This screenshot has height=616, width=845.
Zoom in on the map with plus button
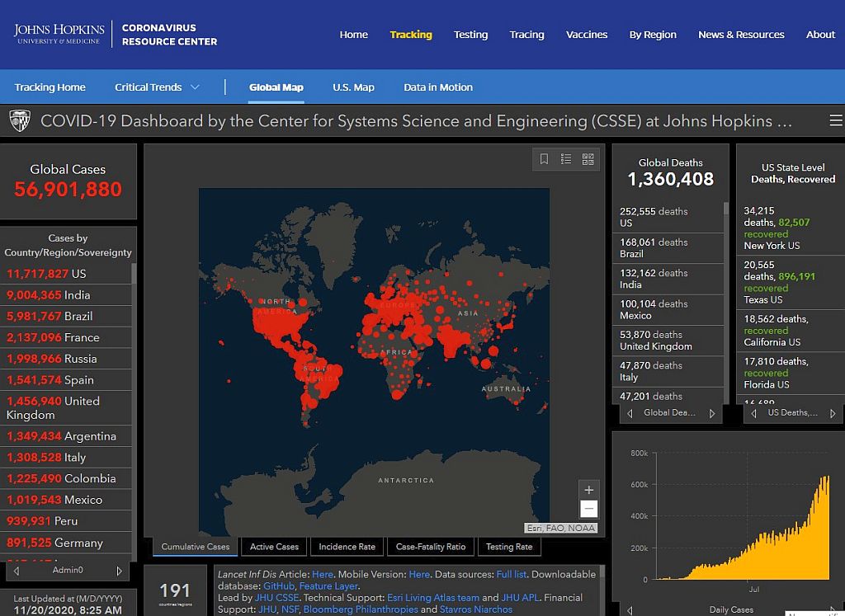pos(589,490)
